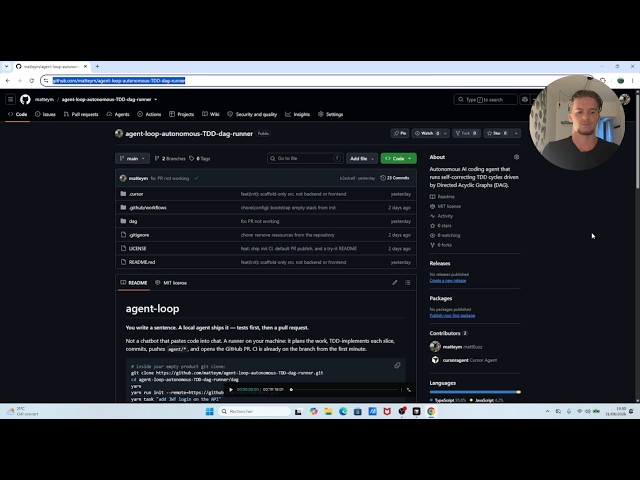Click the .cursor folder icon

point(123,194)
